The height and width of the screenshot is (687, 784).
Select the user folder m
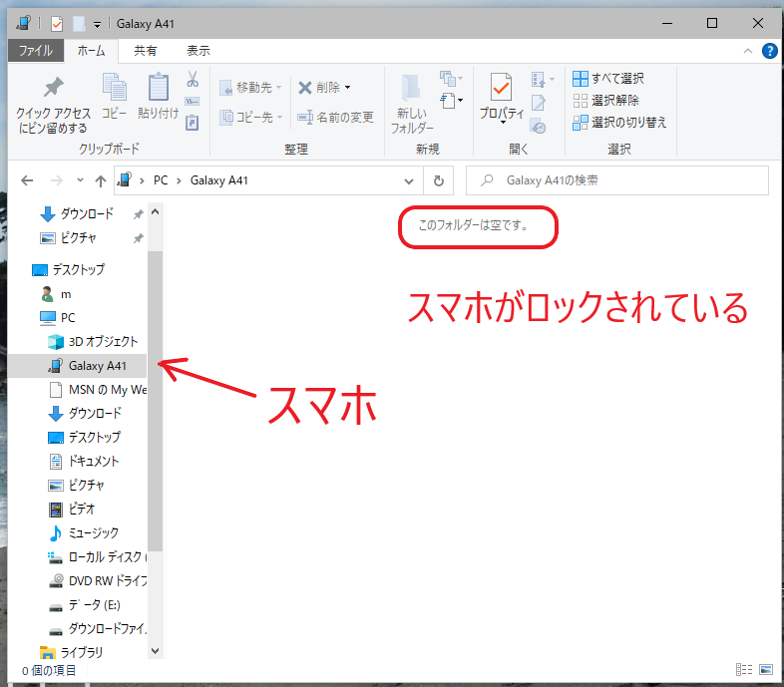click(x=57, y=294)
